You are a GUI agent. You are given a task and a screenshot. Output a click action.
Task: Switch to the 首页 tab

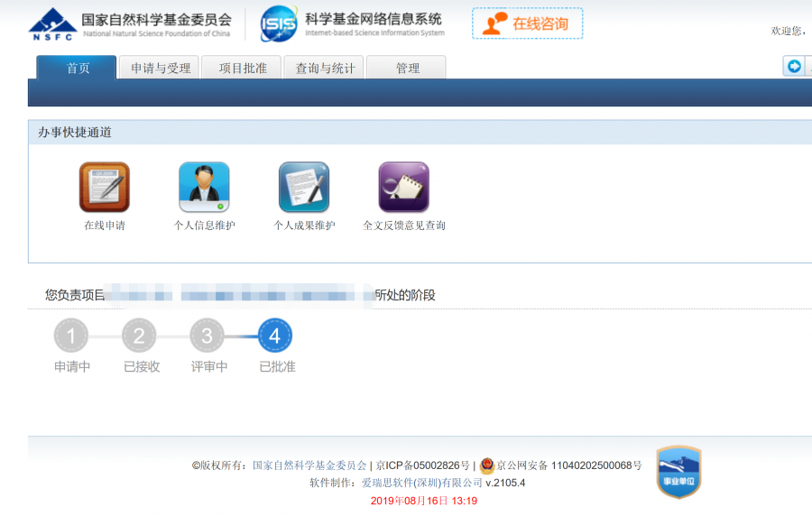pos(77,68)
